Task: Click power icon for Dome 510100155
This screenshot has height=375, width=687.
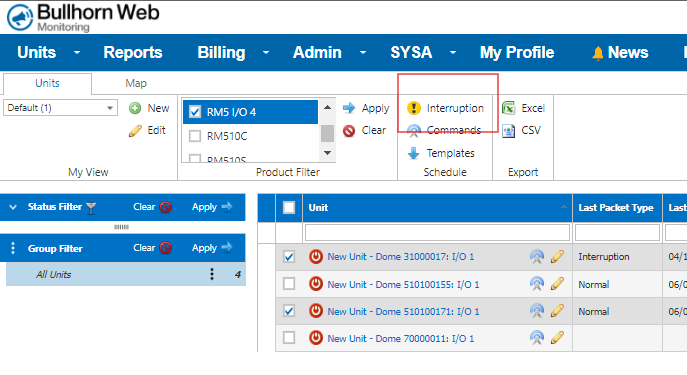Action: pos(315,284)
